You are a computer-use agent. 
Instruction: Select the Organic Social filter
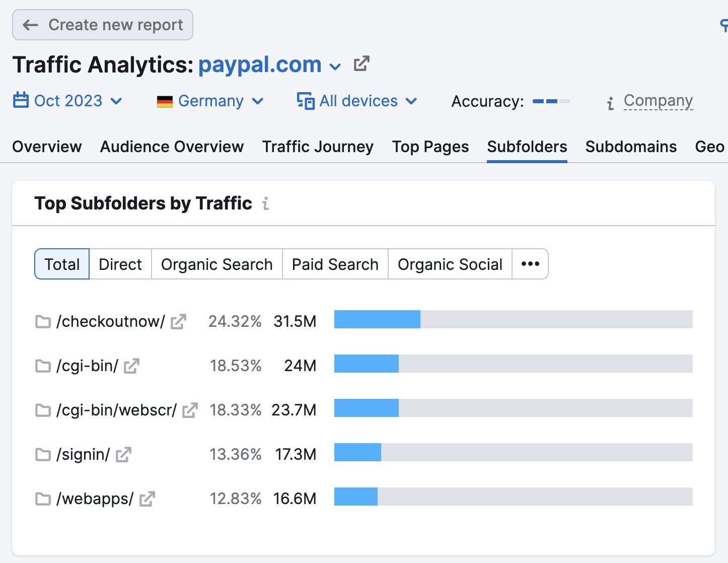pos(450,264)
